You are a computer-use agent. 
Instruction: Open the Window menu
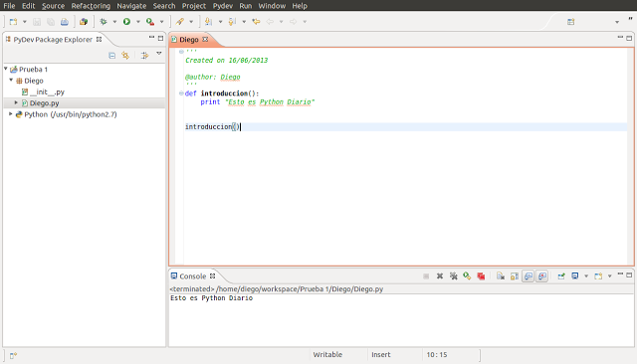[272, 6]
